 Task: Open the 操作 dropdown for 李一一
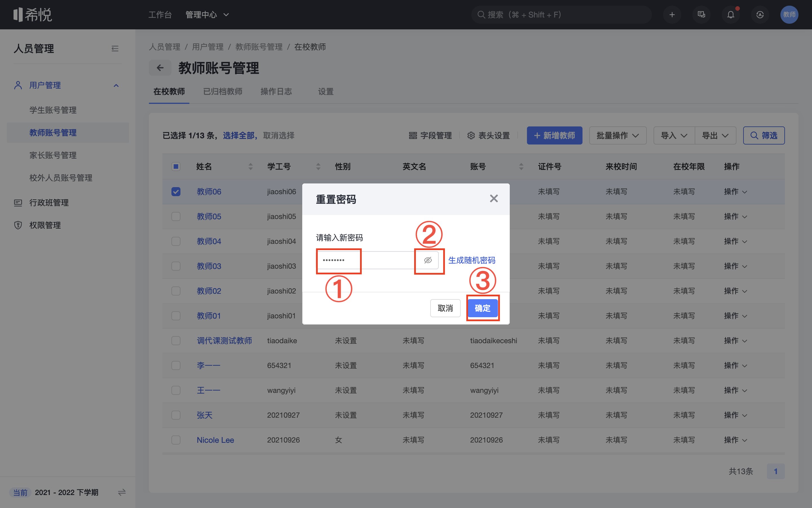coord(735,365)
